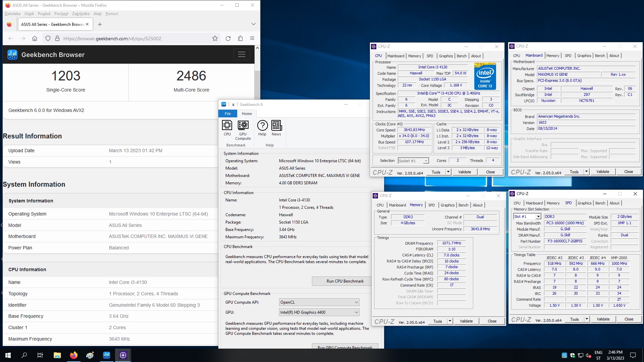Click Close in CPU-Z Memory window
The width and height of the screenshot is (644, 362).
pos(492,321)
